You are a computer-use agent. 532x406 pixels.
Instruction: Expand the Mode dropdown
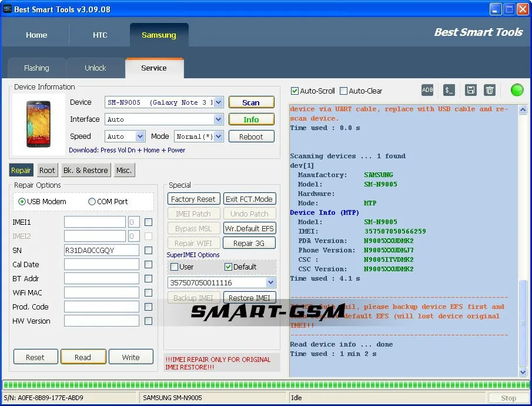coord(219,137)
